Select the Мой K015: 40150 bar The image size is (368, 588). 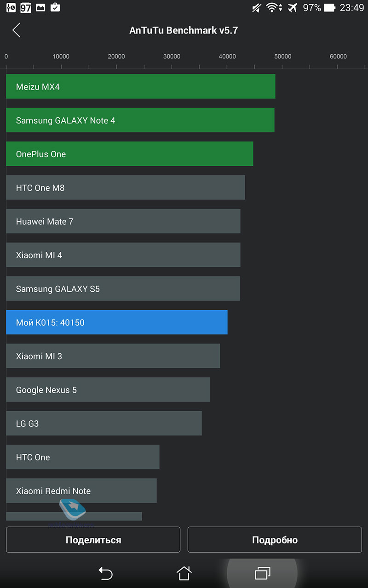pos(117,322)
